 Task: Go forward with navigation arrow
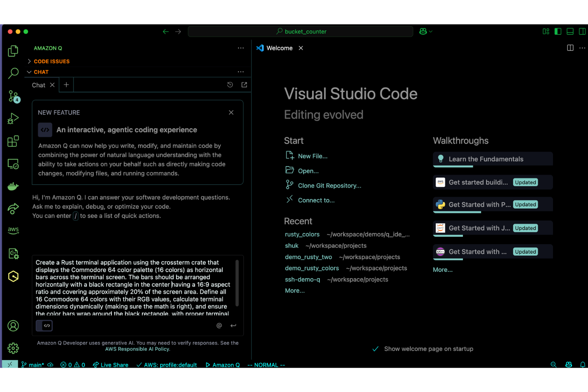pyautogui.click(x=178, y=31)
